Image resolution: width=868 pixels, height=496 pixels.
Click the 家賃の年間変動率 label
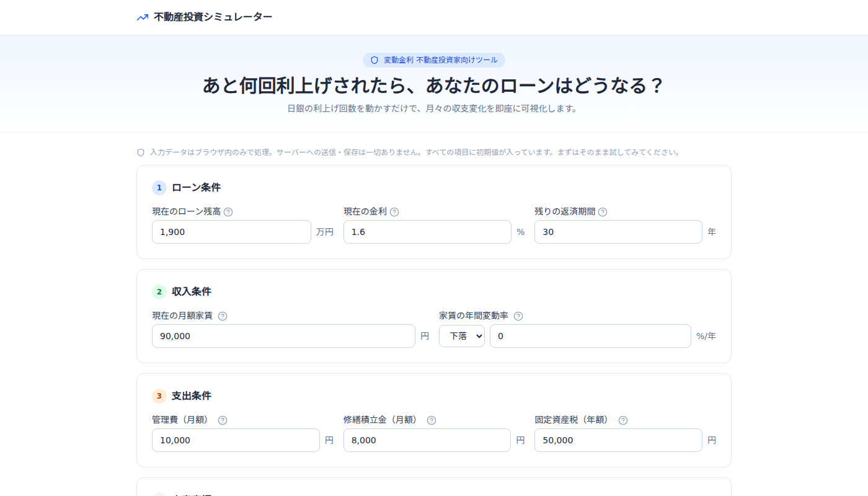tap(474, 316)
